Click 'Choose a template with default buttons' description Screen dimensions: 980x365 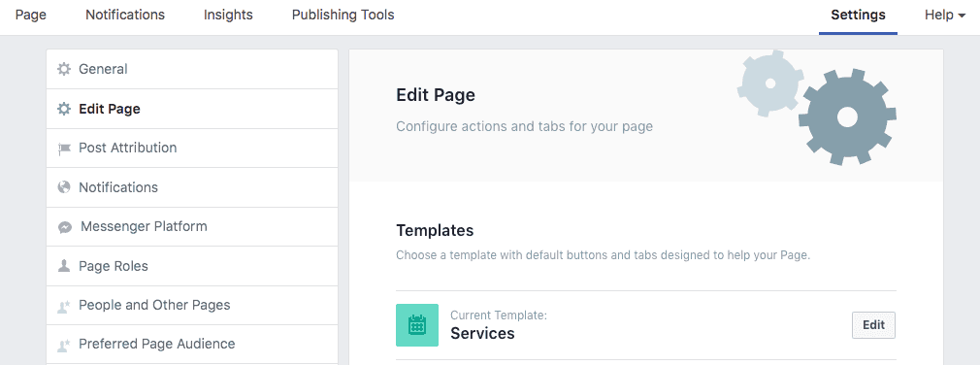(x=603, y=255)
